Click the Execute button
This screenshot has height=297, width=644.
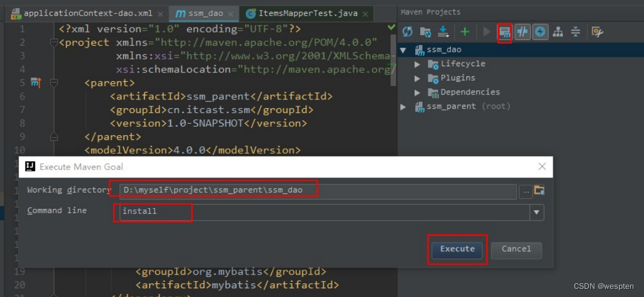pyautogui.click(x=457, y=249)
